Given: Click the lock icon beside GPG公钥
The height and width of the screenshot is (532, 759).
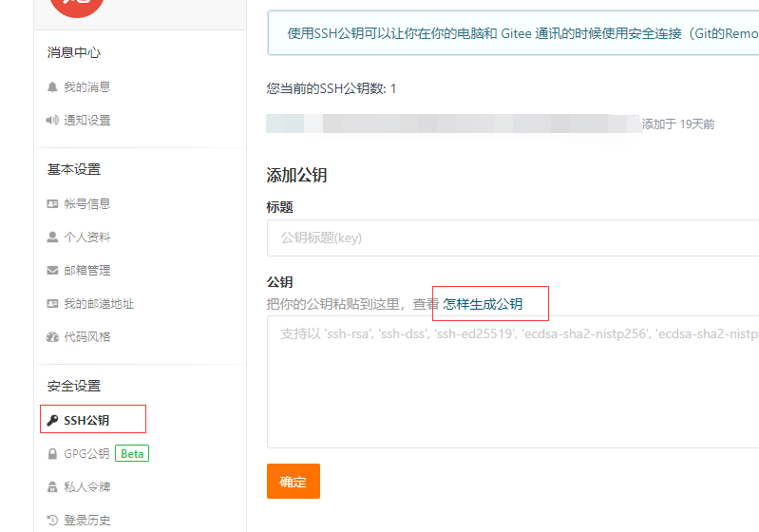Looking at the screenshot, I should pos(52,453).
